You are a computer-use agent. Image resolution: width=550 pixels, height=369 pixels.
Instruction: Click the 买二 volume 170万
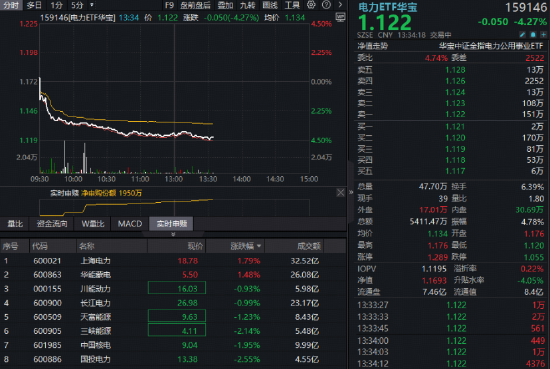(533, 138)
